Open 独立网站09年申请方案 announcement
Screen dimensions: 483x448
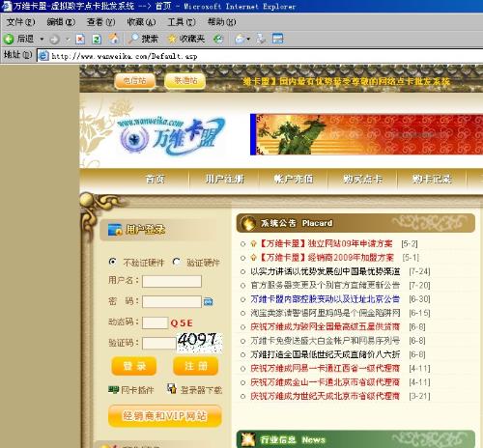pyautogui.click(x=326, y=243)
